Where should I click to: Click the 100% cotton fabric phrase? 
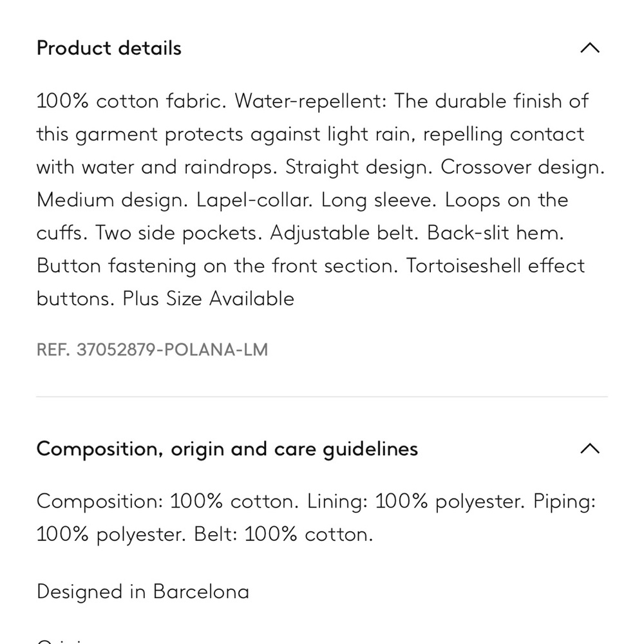pyautogui.click(x=131, y=101)
